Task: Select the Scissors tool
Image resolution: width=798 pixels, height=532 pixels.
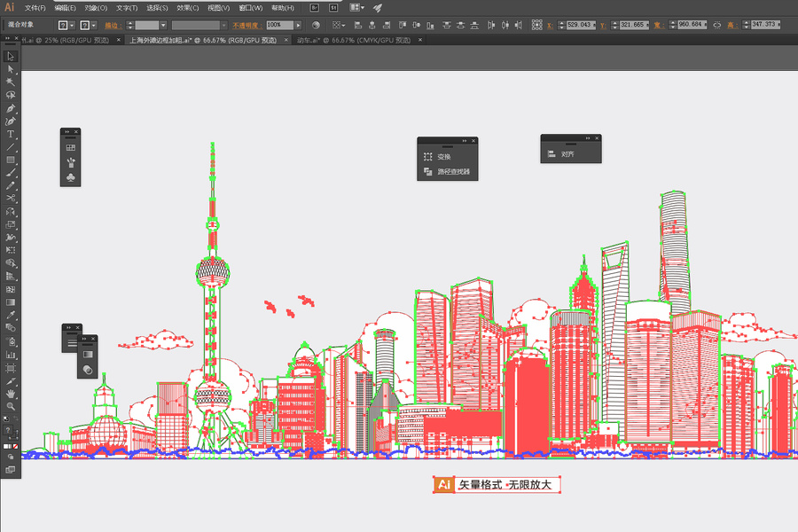Action: point(10,198)
